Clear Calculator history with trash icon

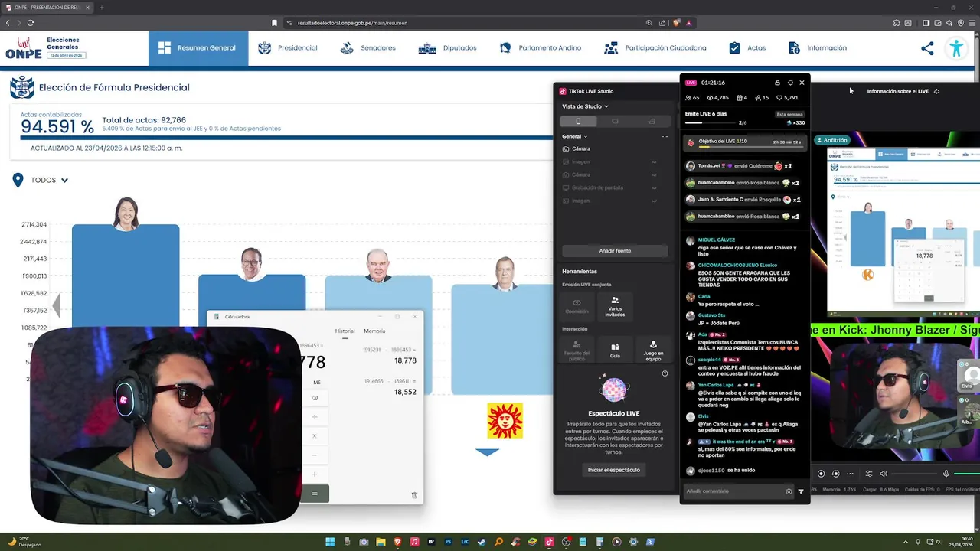pos(414,495)
